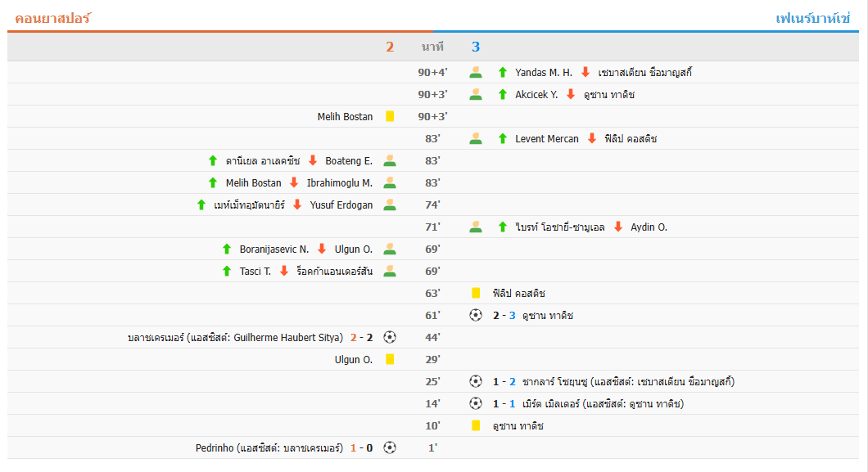Click the goal ball icon at minute 1'

(390, 447)
